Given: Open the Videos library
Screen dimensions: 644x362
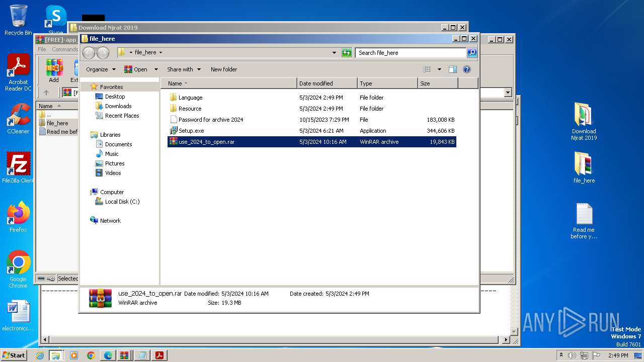Looking at the screenshot, I should click(113, 173).
